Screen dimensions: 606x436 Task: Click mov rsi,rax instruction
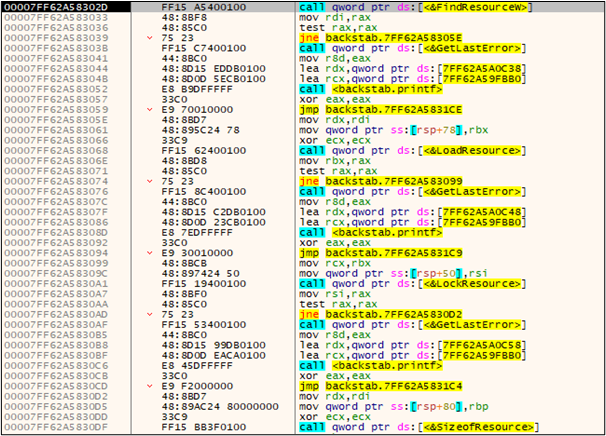point(335,294)
